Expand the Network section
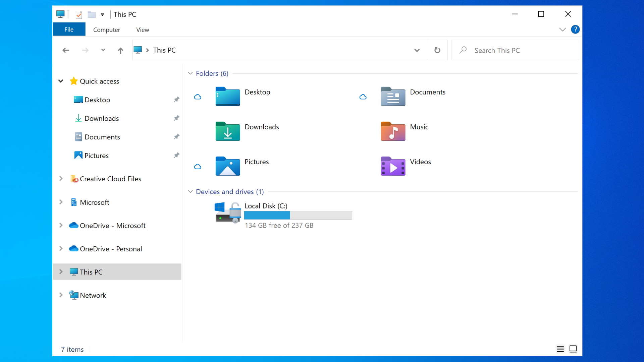 tap(61, 295)
